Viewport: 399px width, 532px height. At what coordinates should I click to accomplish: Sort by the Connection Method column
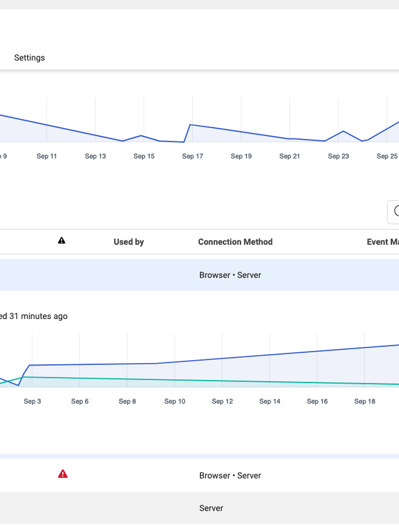(235, 242)
